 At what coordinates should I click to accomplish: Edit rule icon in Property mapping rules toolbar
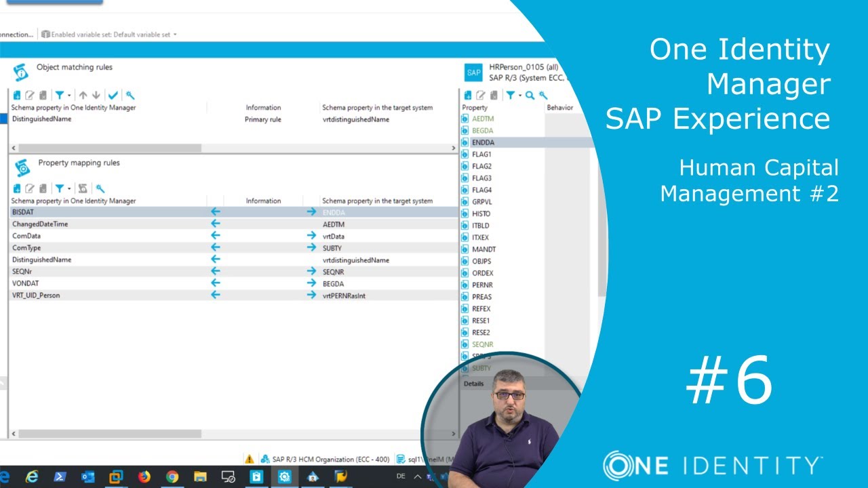[29, 188]
